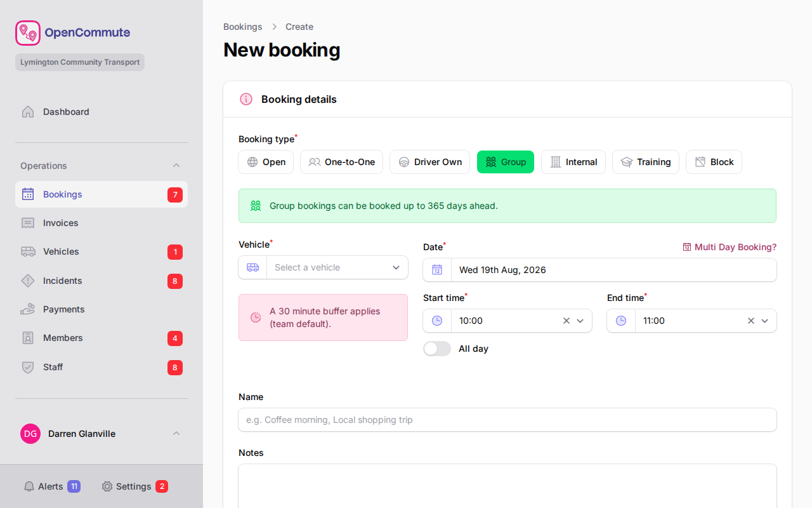Collapse the Operations section
Screen dimensions: 812x508
(176, 166)
